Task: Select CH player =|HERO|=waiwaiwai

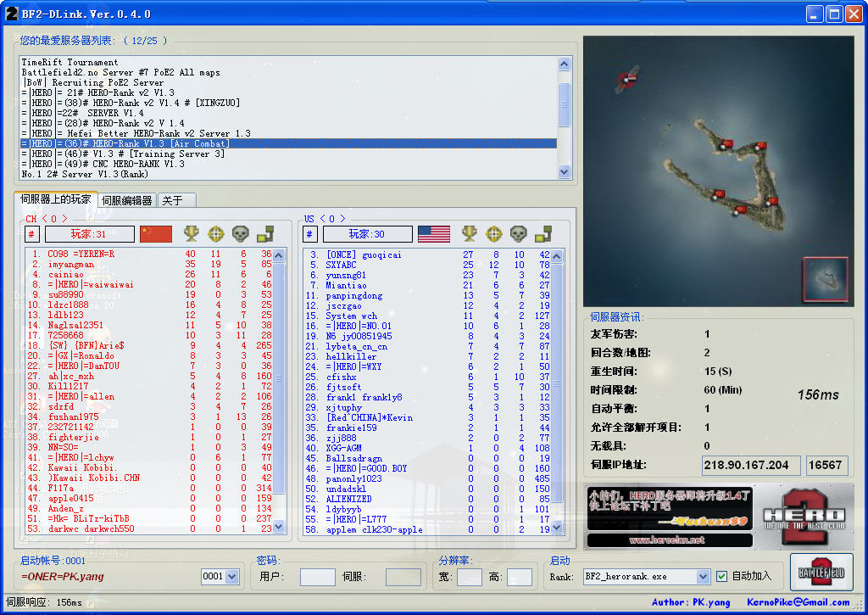Action: tap(149, 285)
